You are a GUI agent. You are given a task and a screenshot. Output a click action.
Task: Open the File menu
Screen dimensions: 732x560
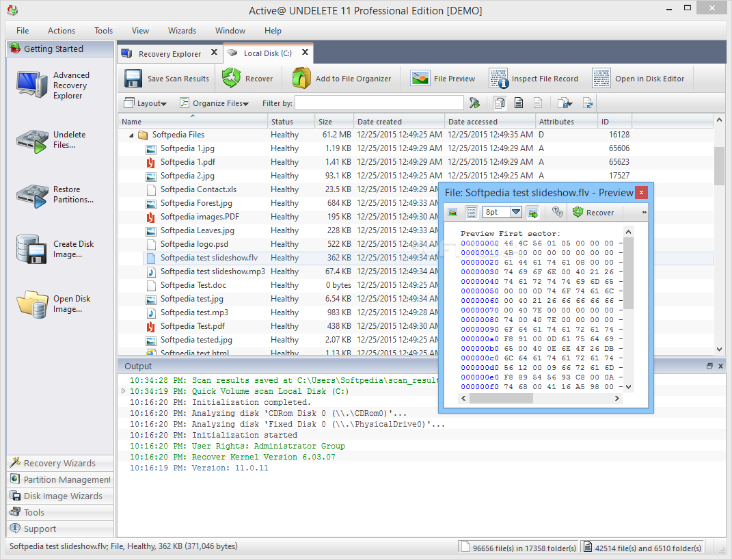tap(23, 31)
